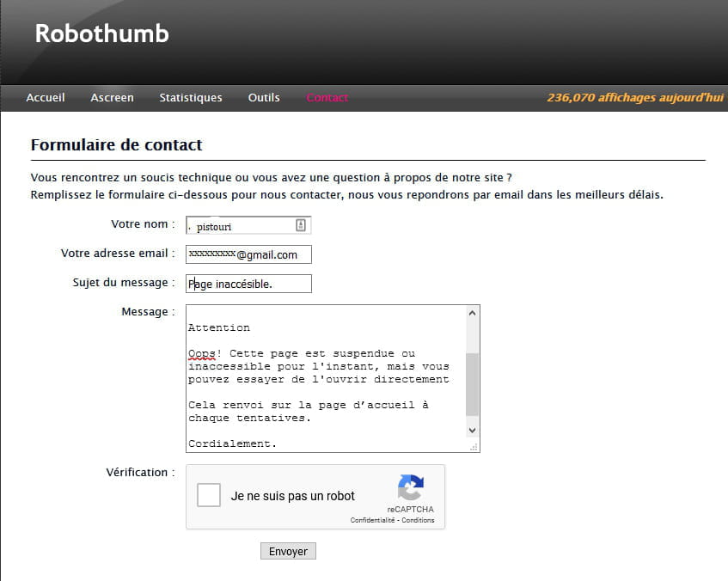Image resolution: width=728 pixels, height=581 pixels.
Task: Open the Statistiques menu item
Action: (x=191, y=97)
